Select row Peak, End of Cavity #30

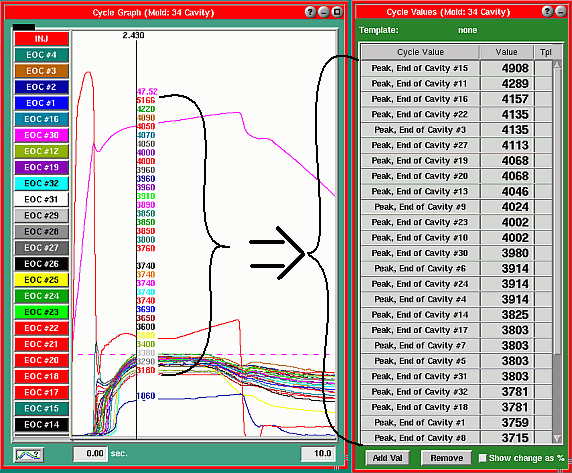[456, 253]
